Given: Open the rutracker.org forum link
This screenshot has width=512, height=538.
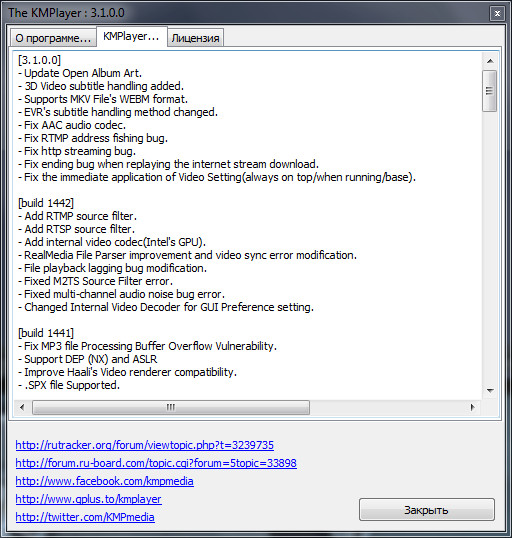Looking at the screenshot, I should tap(144, 445).
